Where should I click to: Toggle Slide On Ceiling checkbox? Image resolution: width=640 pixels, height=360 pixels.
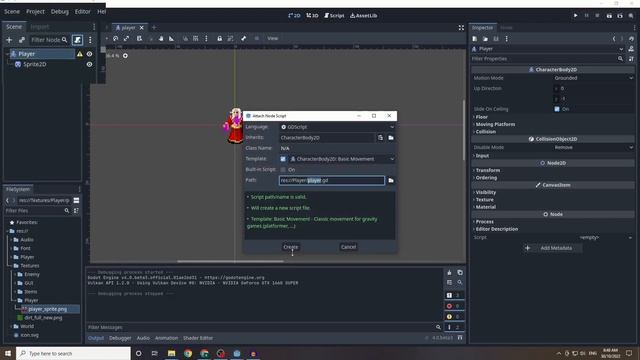coord(557,109)
